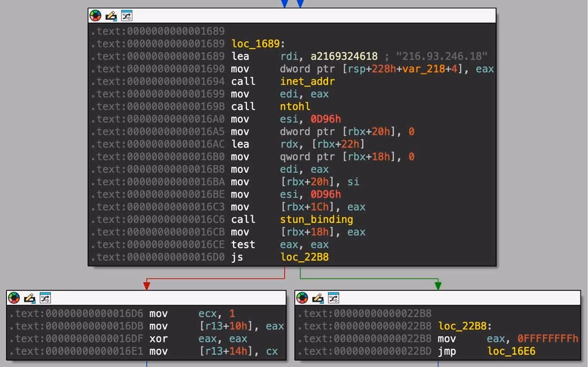Click the mov edi, eax line at 1699
This screenshot has height=367, width=588.
click(x=280, y=94)
